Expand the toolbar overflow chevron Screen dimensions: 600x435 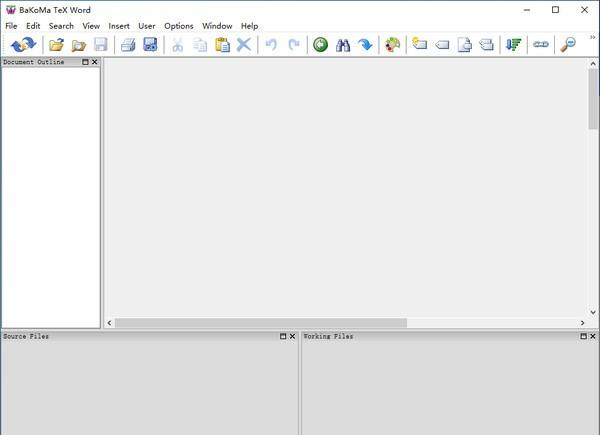[593, 37]
